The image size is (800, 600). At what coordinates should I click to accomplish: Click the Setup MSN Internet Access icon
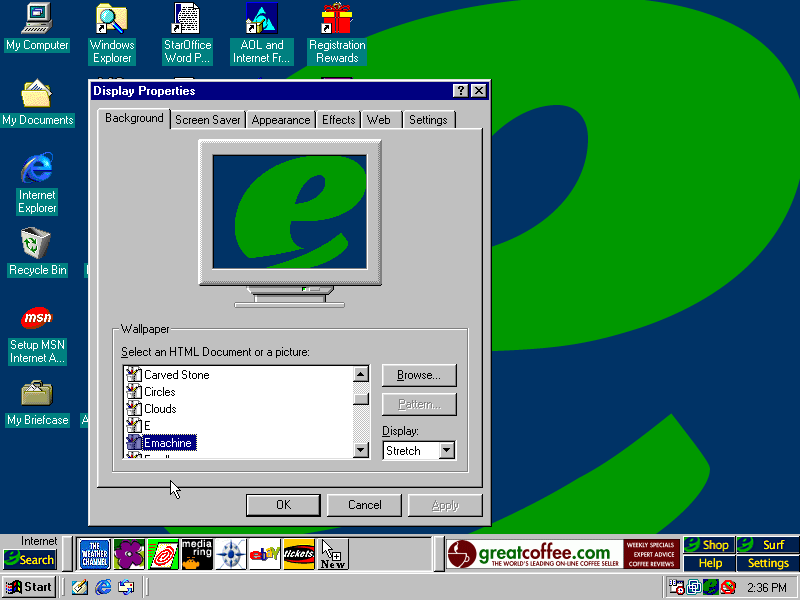point(37,319)
